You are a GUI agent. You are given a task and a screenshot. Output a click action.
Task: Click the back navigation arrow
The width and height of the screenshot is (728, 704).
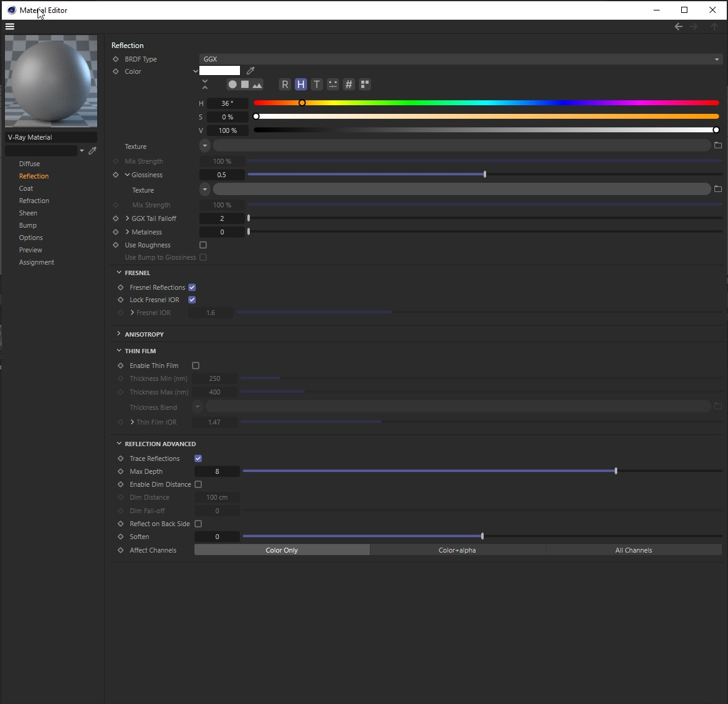tap(678, 26)
